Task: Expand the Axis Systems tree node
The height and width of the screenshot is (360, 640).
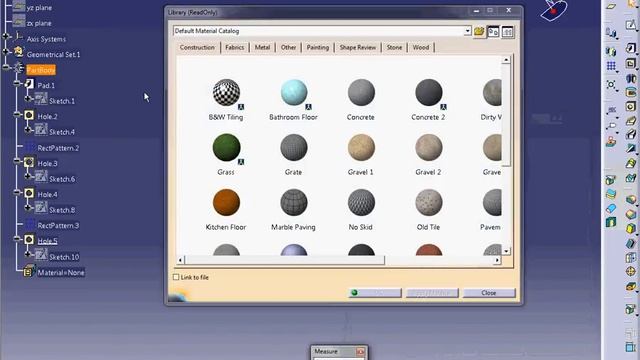Action: [x=6, y=37]
